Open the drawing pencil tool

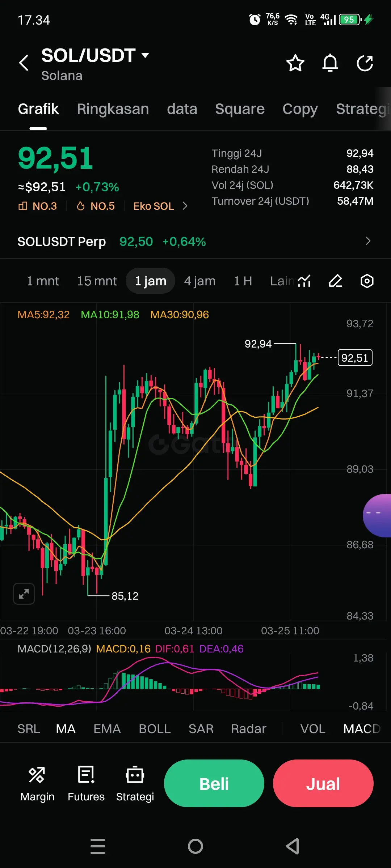tap(336, 281)
